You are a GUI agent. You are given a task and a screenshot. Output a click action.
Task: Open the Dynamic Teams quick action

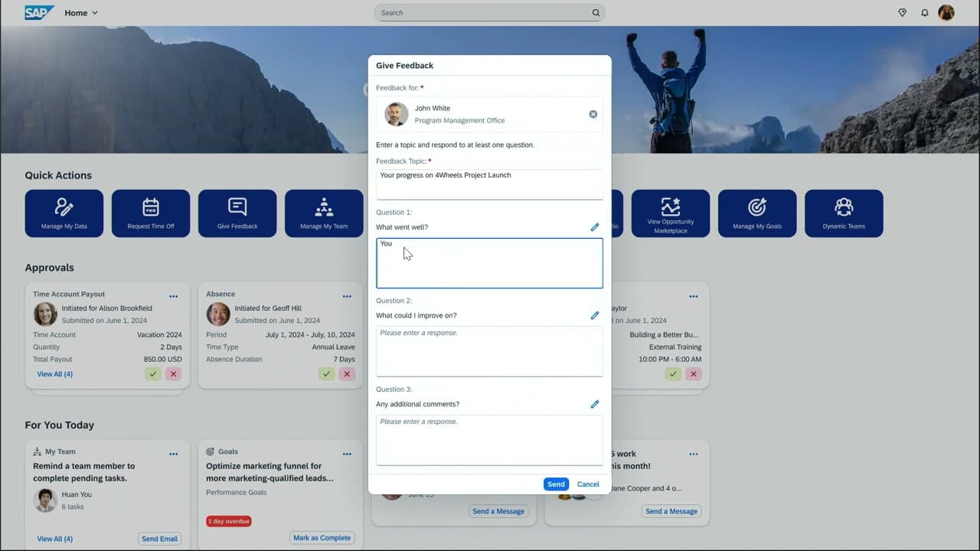[844, 214]
